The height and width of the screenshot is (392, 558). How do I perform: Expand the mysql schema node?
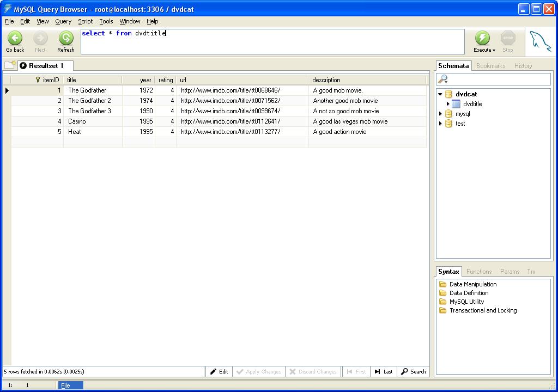pos(440,114)
